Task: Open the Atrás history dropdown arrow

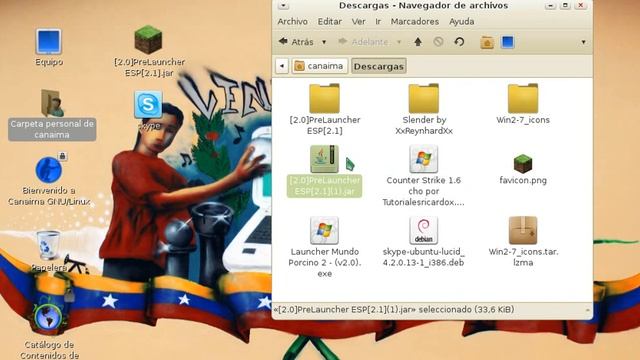Action: coord(324,42)
